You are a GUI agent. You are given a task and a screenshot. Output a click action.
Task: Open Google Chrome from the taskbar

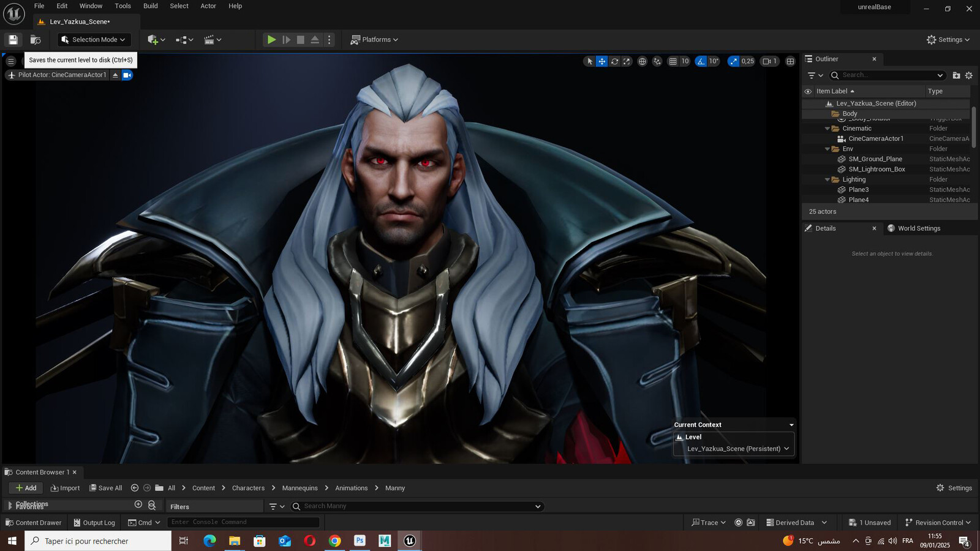pyautogui.click(x=334, y=541)
